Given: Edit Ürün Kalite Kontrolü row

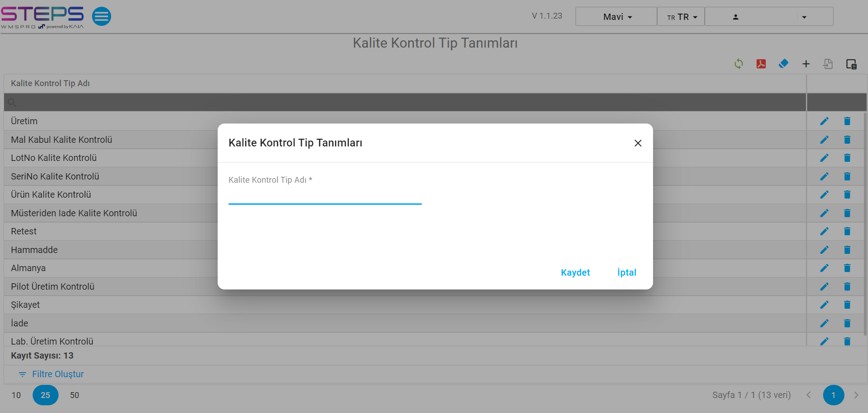Looking at the screenshot, I should click(x=824, y=194).
